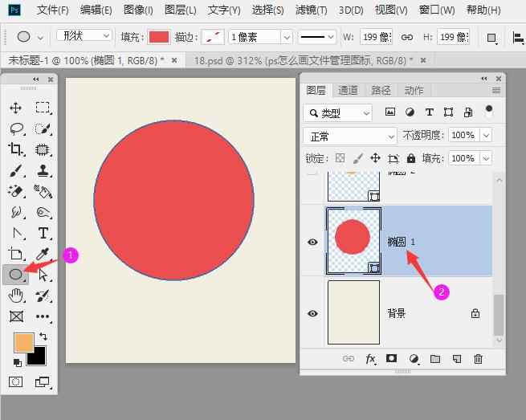Open the 滤镜(T) menu
The height and width of the screenshot is (420, 526).
[x=311, y=10]
